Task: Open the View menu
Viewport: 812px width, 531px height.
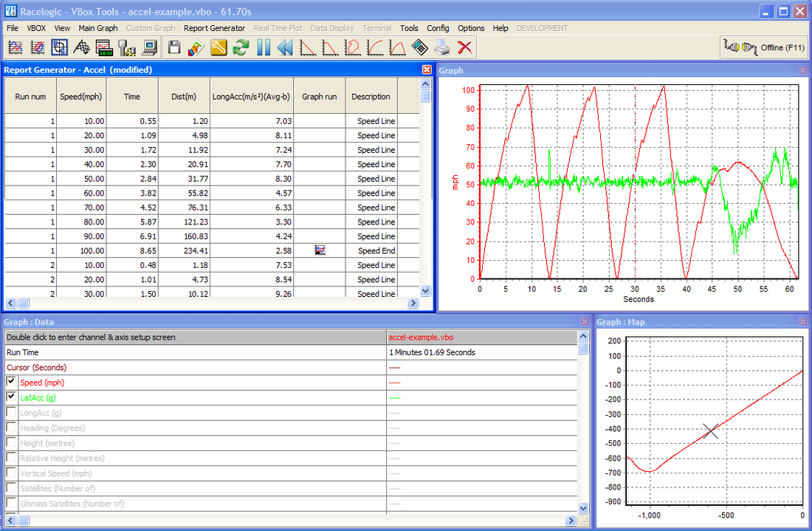Action: 62,28
